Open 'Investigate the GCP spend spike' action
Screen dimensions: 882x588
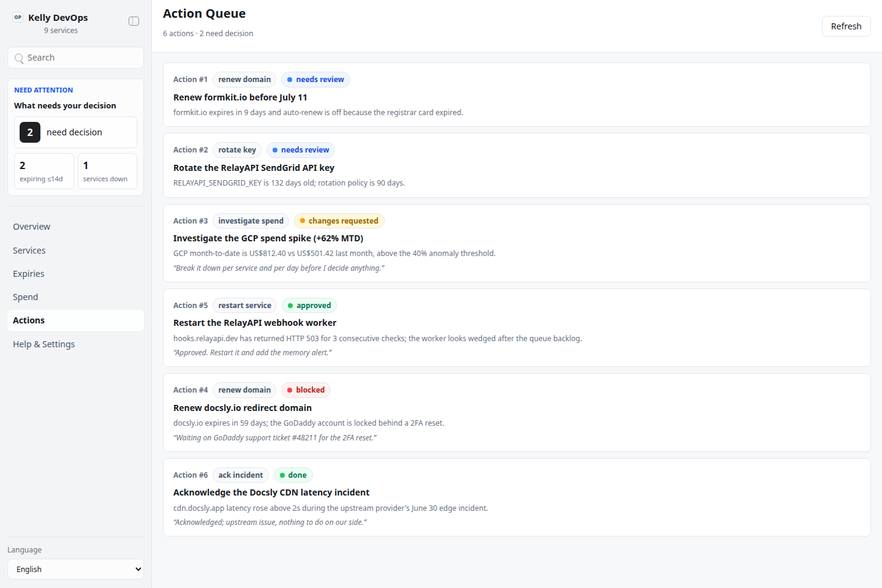268,238
